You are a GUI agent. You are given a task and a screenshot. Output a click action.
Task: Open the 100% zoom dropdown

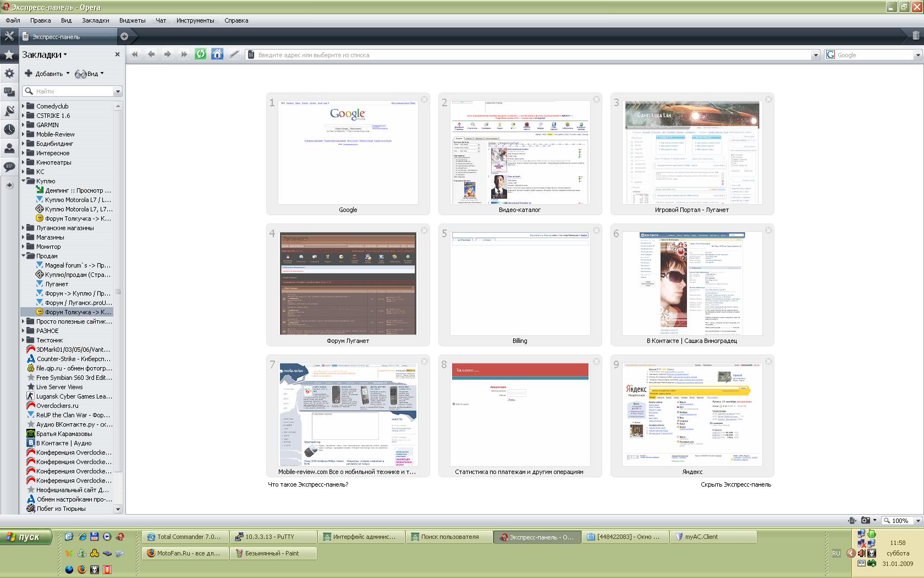917,520
